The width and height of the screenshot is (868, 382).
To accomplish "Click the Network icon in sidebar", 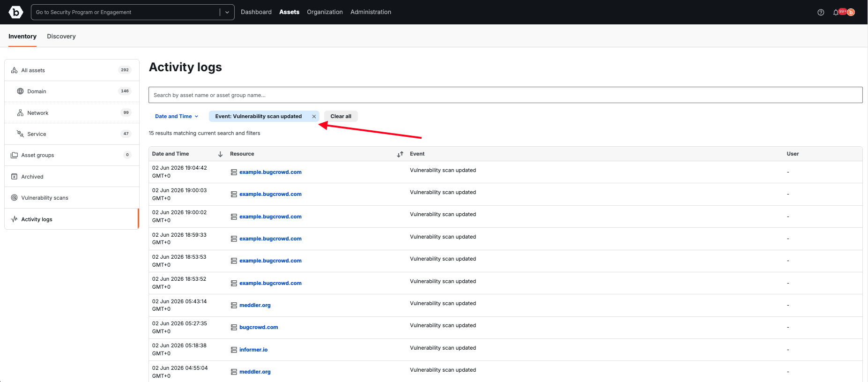I will click(20, 113).
